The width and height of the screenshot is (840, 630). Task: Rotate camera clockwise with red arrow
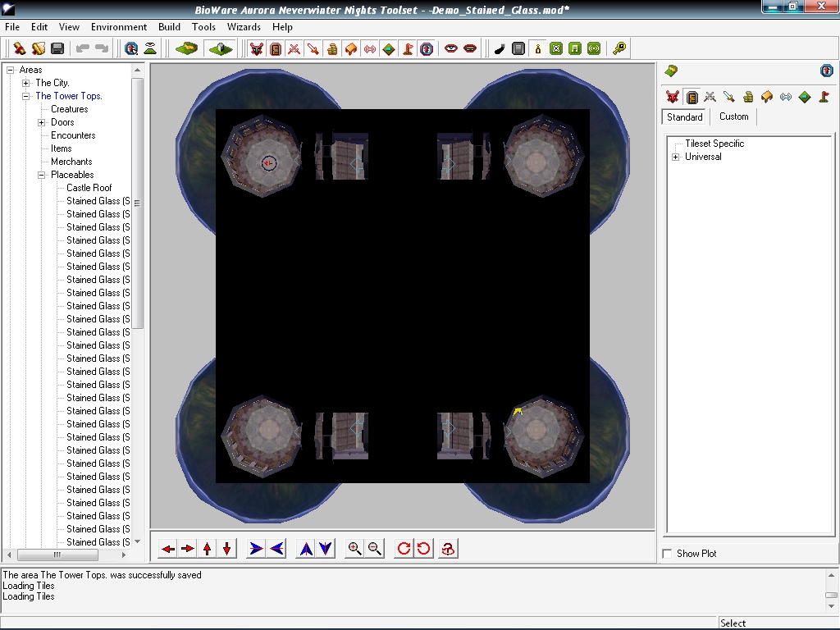(x=404, y=549)
